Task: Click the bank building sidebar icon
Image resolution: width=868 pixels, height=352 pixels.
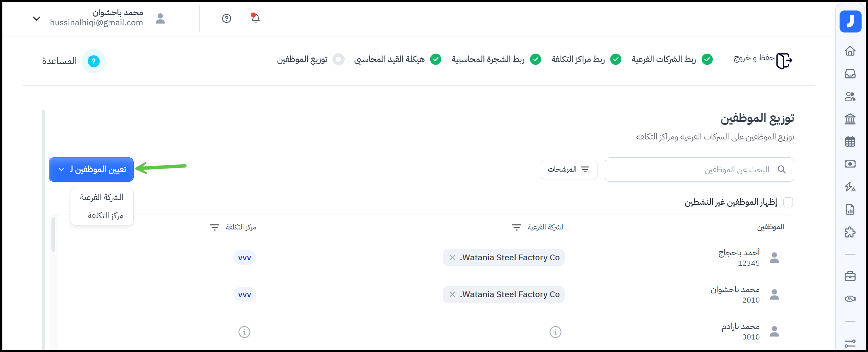Action: coord(850,119)
